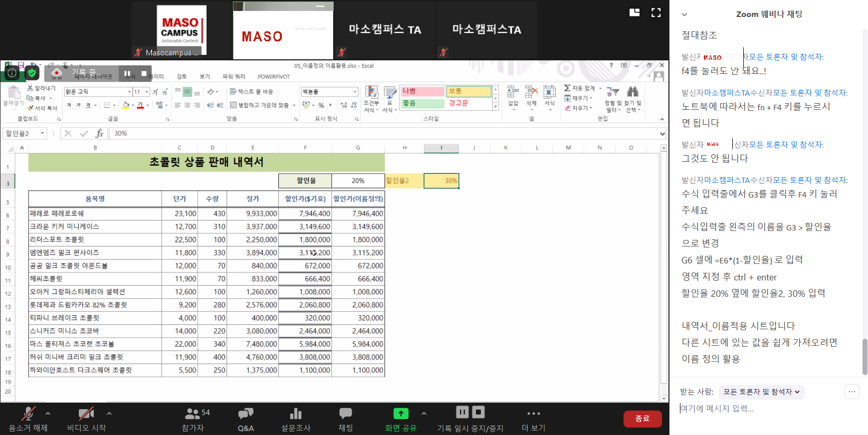This screenshot has width=868, height=435.
Task: Start video (비디오 시작)
Action: pos(86,414)
